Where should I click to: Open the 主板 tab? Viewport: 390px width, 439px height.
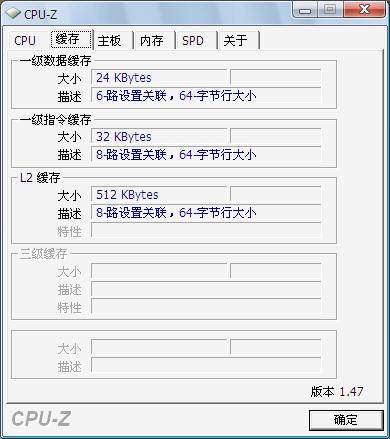click(109, 41)
